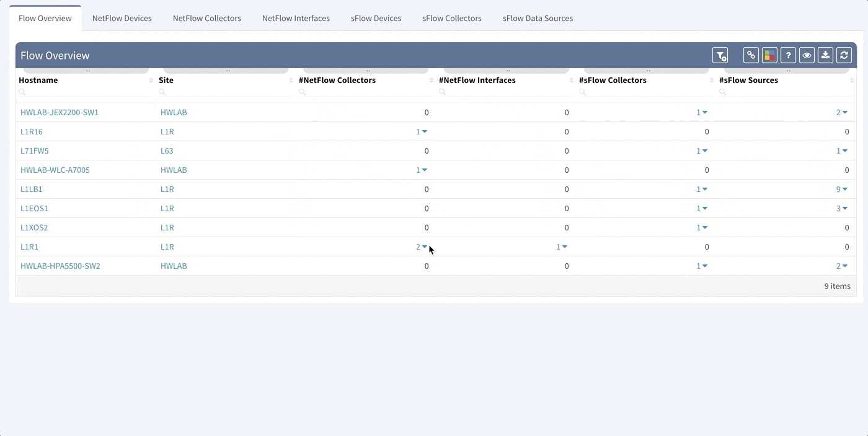Image resolution: width=868 pixels, height=436 pixels.
Task: Refresh the Flow Overview table
Action: 844,55
